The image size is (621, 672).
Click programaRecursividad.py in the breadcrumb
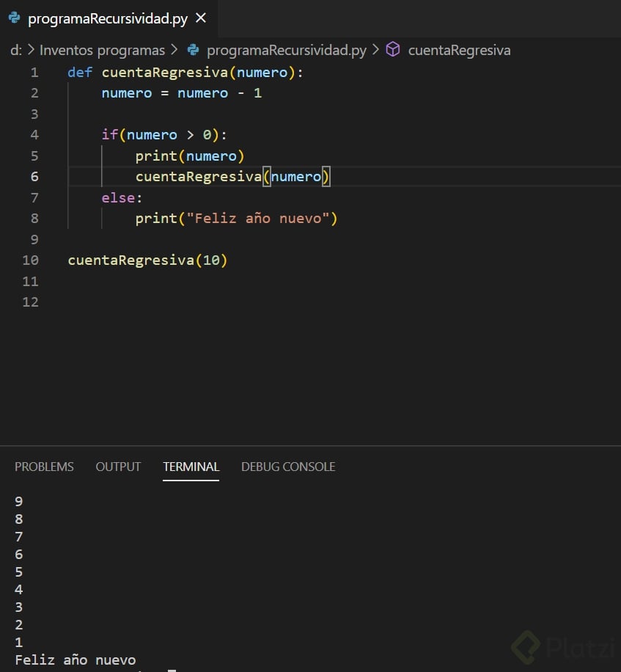tap(287, 50)
